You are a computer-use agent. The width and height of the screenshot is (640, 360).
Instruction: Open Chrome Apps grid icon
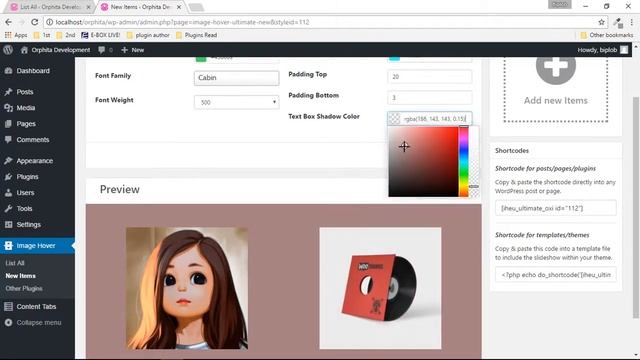(x=8, y=35)
